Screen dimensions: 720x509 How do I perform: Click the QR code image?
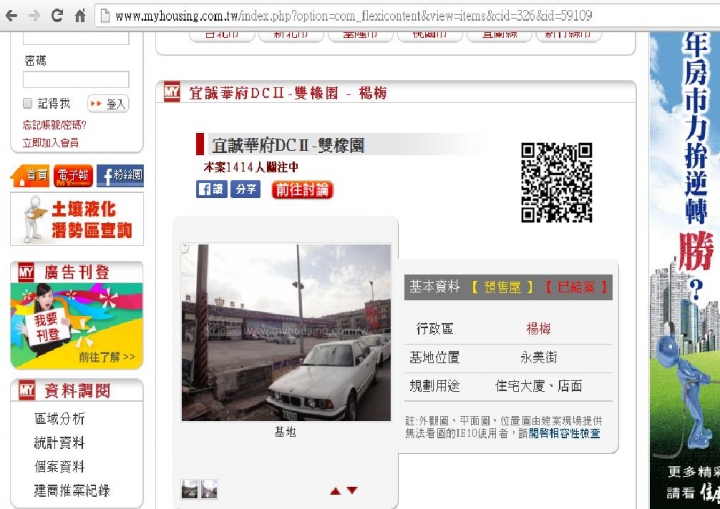tap(557, 182)
